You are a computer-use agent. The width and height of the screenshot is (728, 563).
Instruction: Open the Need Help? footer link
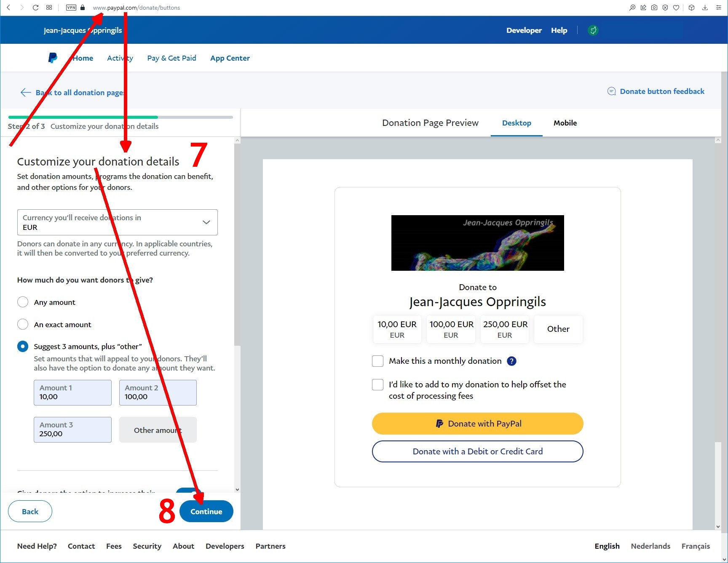point(37,546)
